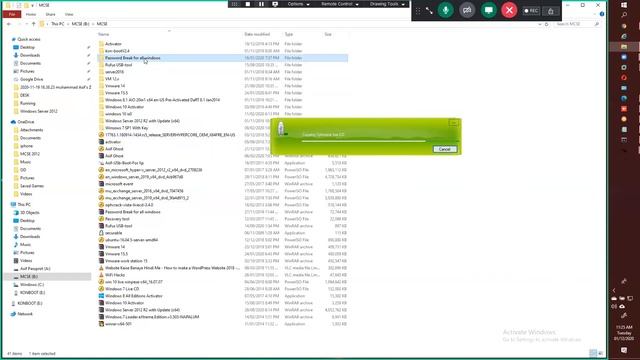640x360 pixels.
Task: Open the Home ribbon tab
Action: 31,14
